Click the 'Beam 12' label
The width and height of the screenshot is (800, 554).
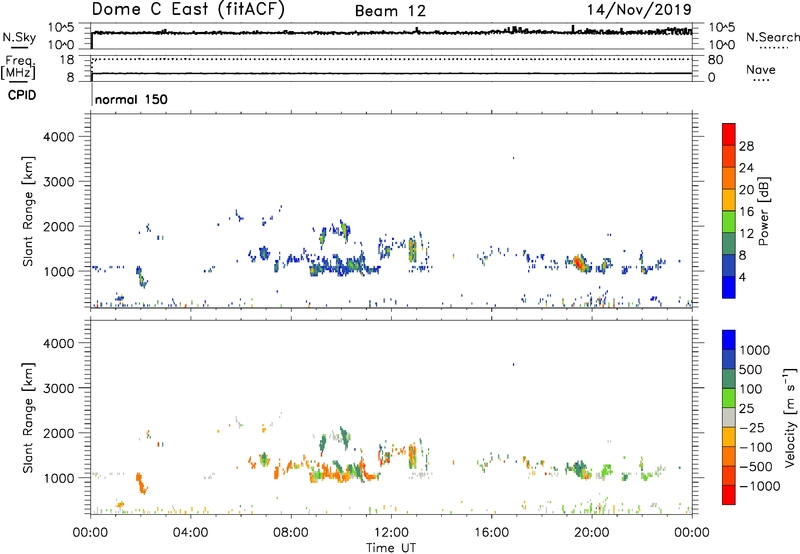[390, 11]
